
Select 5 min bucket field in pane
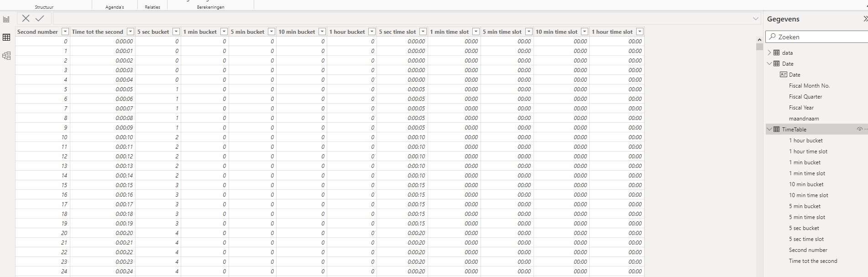point(805,206)
